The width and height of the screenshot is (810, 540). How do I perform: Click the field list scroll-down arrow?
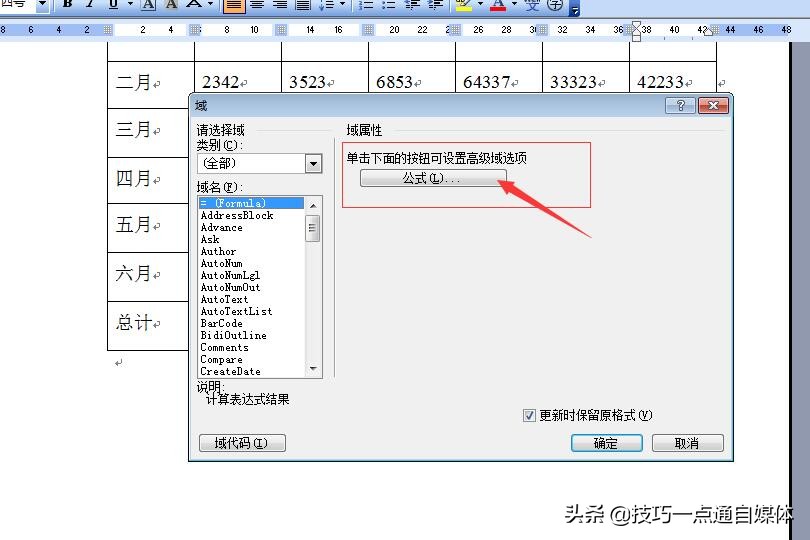click(313, 368)
